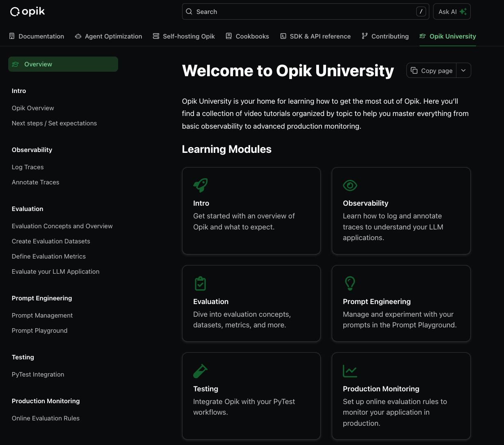Viewport: 504px width, 445px height.
Task: Click the Learning Modules heading
Action: click(226, 149)
